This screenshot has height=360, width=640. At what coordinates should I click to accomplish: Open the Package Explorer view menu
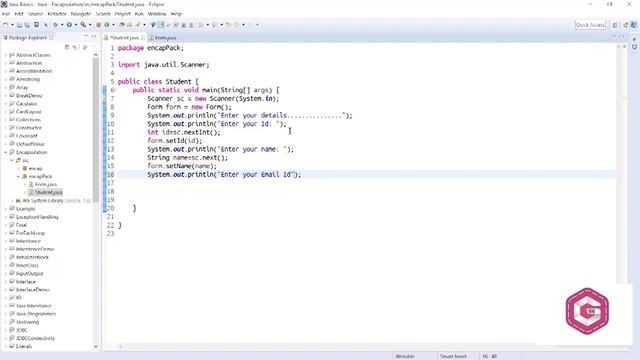[85, 47]
